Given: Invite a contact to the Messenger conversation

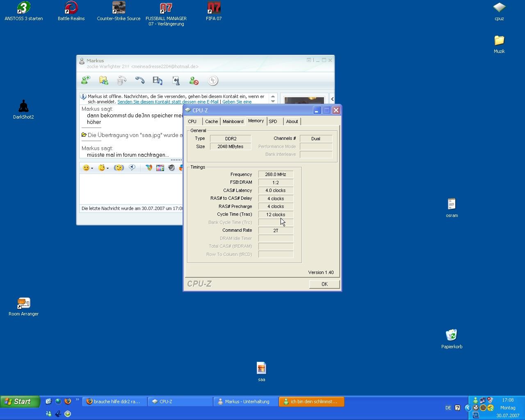Looking at the screenshot, I should 86,80.
